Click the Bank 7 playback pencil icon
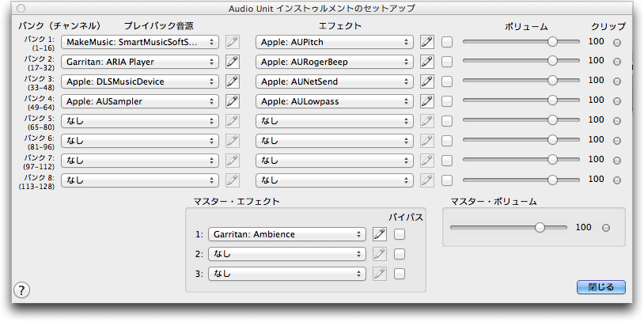This screenshot has height=322, width=644. [233, 160]
